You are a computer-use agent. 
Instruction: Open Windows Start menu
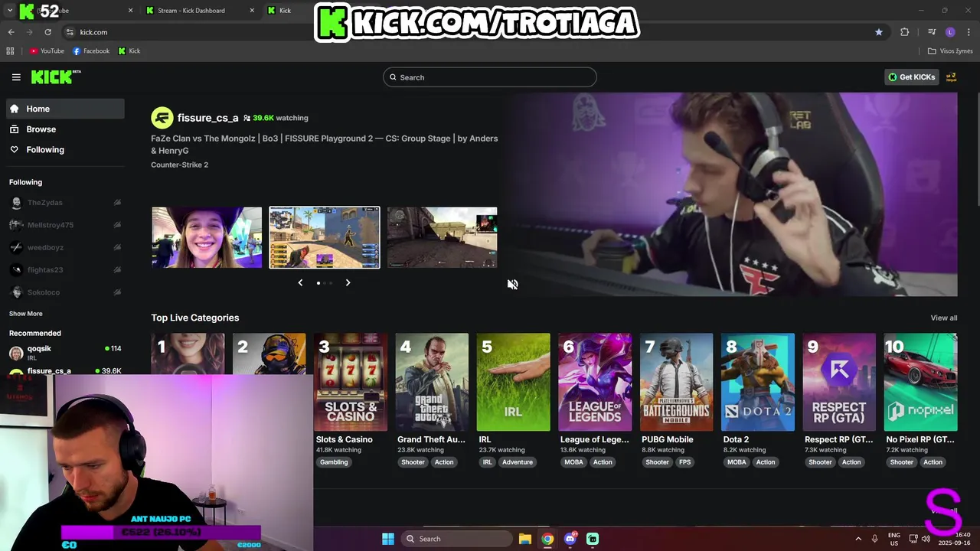(x=388, y=539)
